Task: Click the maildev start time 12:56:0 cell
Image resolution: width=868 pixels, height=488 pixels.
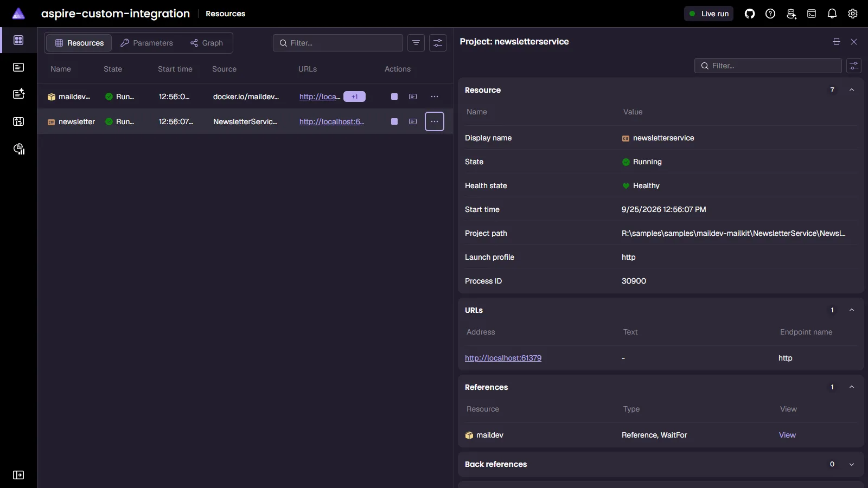Action: (174, 97)
